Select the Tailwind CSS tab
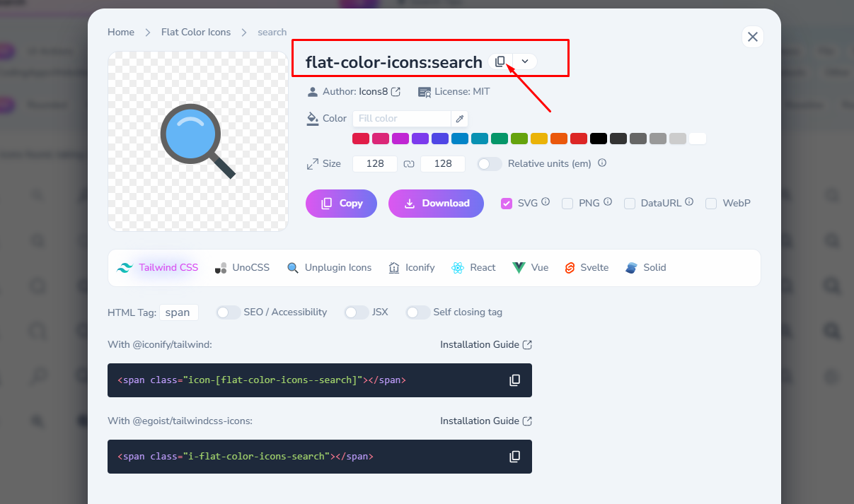This screenshot has width=854, height=504. 158,268
